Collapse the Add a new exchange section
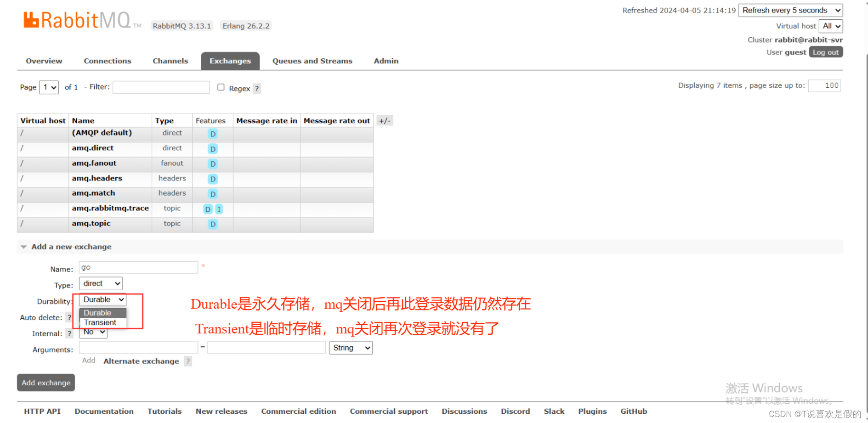Viewport: 868px width, 423px height. tap(71, 247)
